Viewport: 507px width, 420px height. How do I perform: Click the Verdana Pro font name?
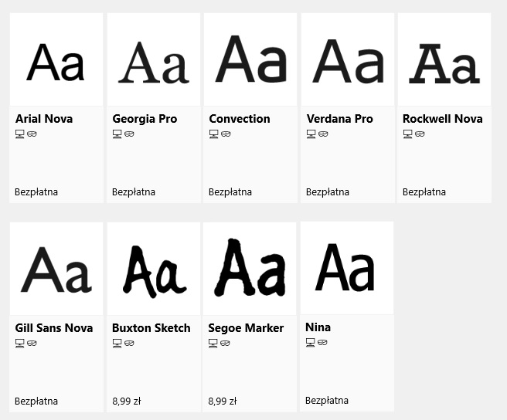339,119
